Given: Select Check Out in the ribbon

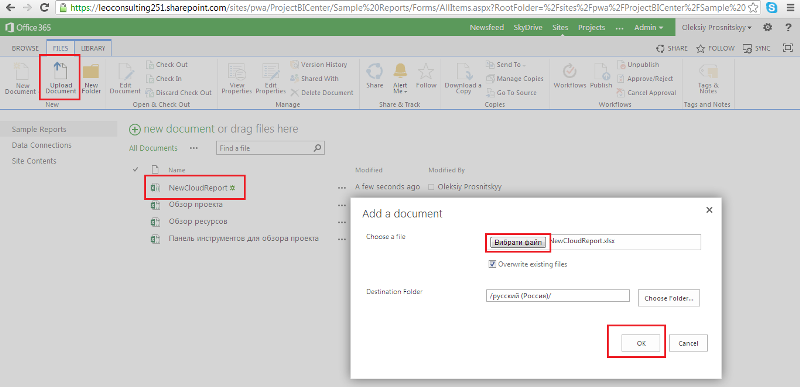Looking at the screenshot, I should pyautogui.click(x=166, y=65).
